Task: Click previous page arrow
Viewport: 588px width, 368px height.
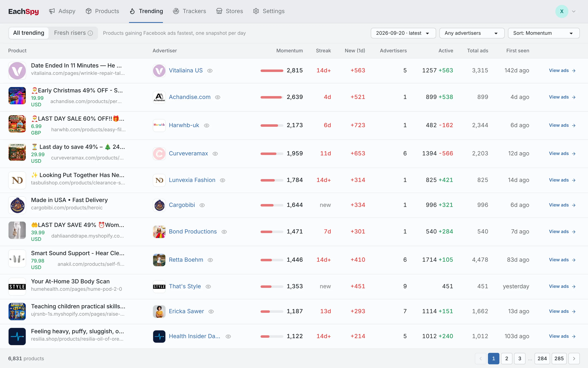Action: tap(480, 359)
